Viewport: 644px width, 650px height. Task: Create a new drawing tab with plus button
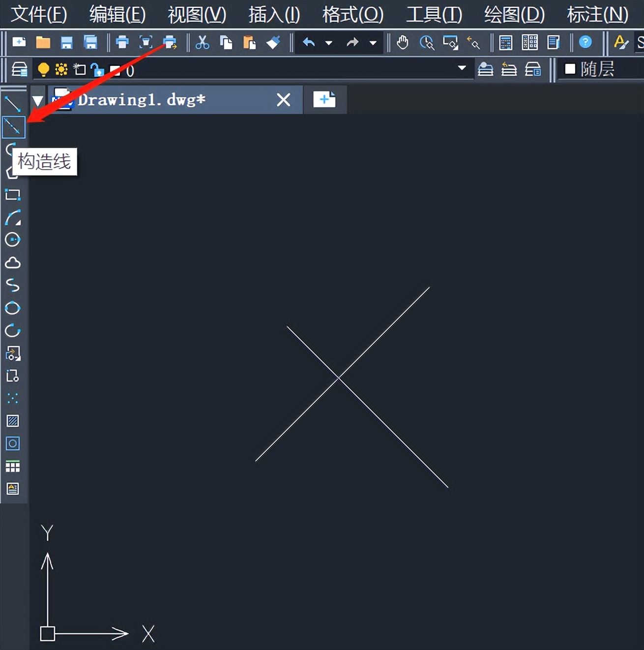[324, 99]
